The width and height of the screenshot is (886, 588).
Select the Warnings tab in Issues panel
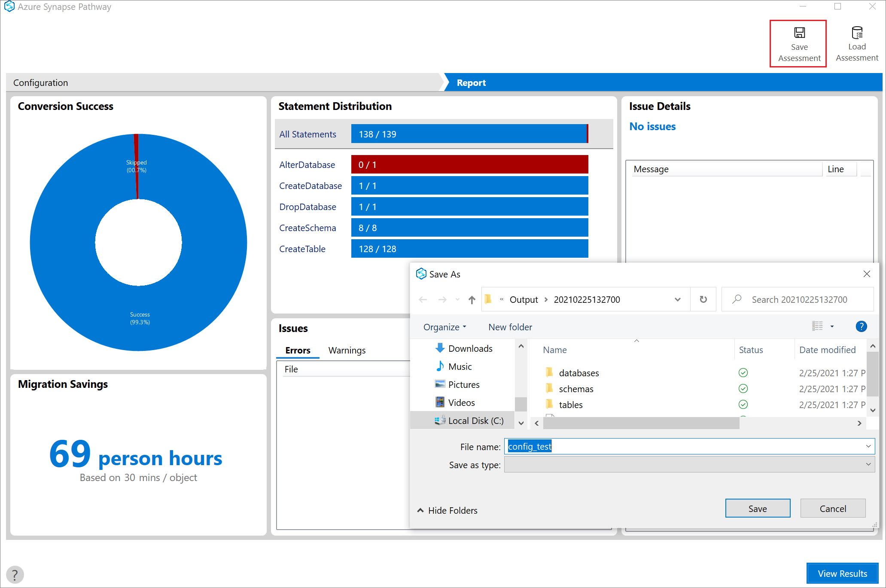[x=347, y=350]
